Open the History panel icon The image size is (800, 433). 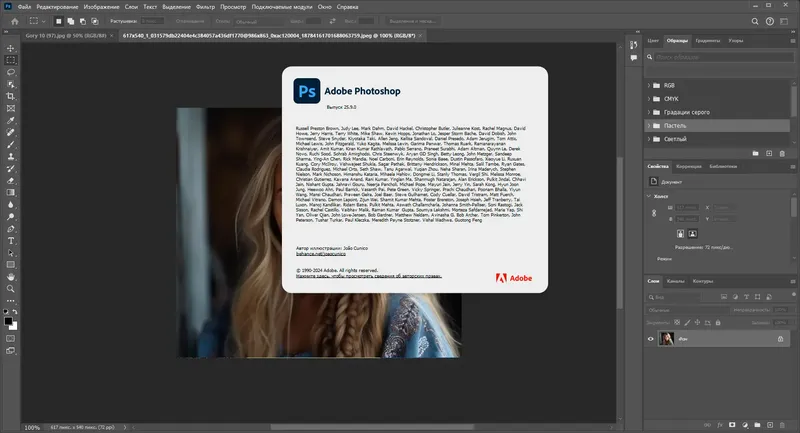[634, 45]
